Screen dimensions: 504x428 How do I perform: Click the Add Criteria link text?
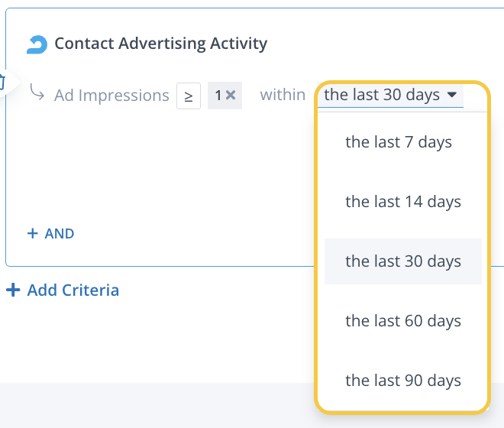tap(73, 290)
